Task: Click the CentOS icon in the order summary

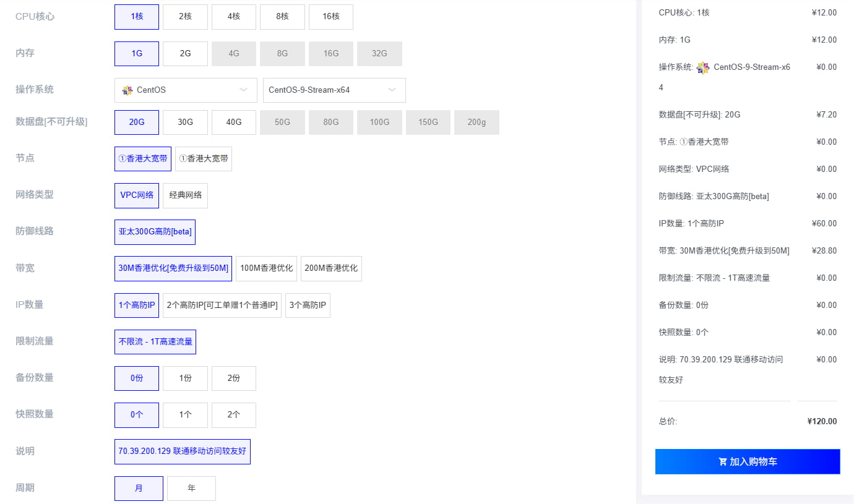Action: coord(702,67)
